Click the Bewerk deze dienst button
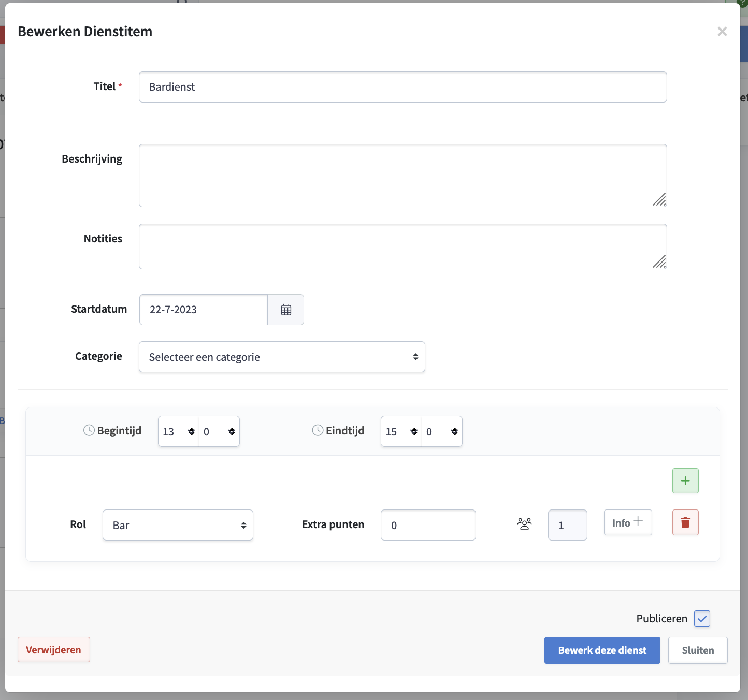This screenshot has height=700, width=748. 602,650
